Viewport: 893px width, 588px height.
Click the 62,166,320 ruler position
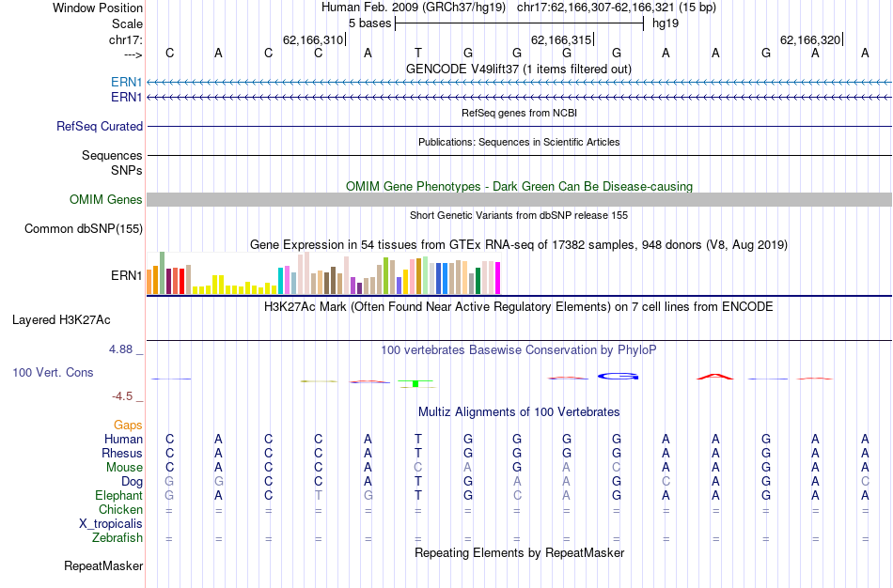[x=810, y=39]
